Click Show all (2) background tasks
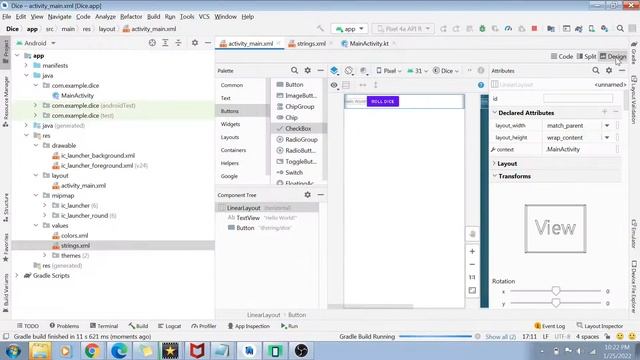The width and height of the screenshot is (640, 360). coord(500,337)
